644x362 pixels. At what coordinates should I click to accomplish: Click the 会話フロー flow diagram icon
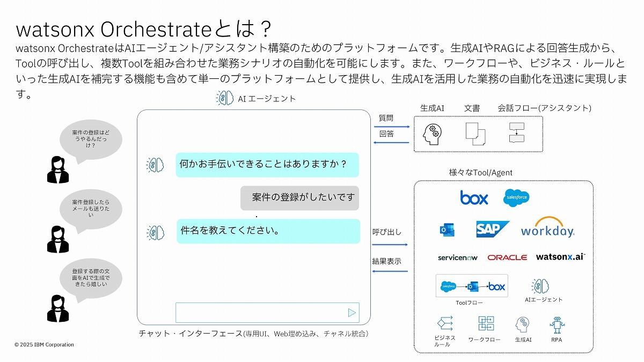(516, 132)
